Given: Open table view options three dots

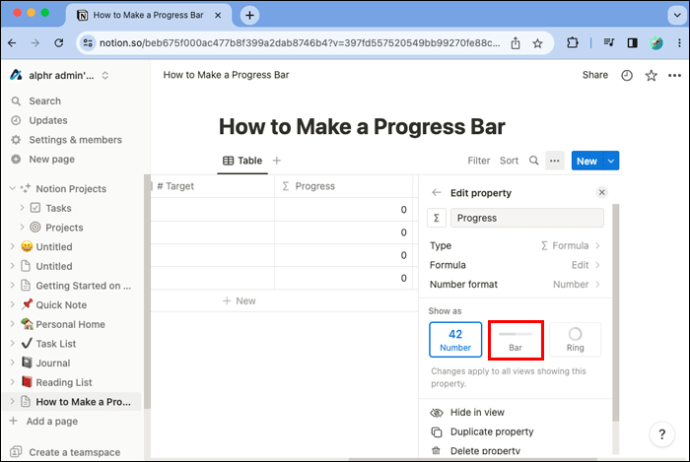Looking at the screenshot, I should (554, 161).
